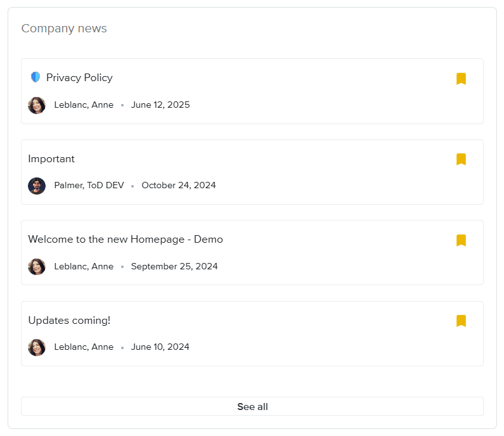
Task: Click the Palmer, ToD DEV avatar picture
Action: 37,186
